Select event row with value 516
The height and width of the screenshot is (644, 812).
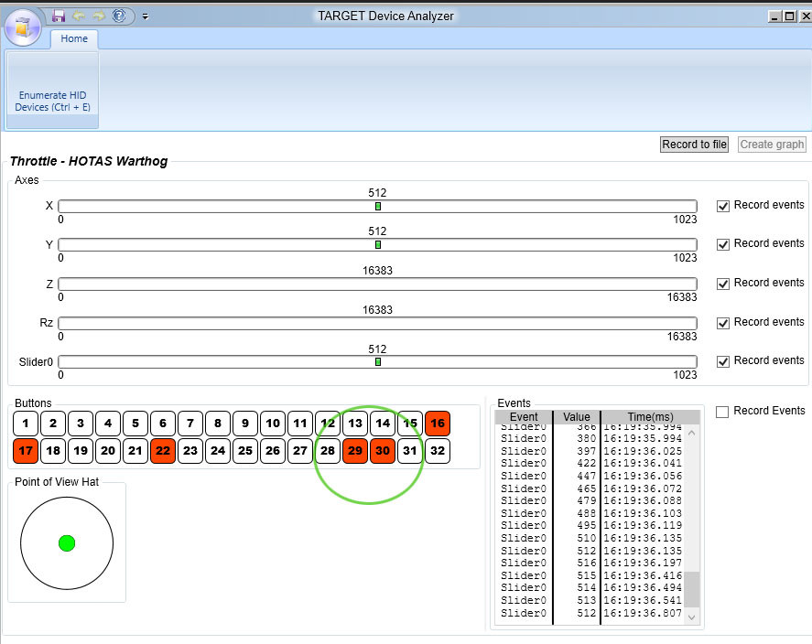[x=590, y=563]
